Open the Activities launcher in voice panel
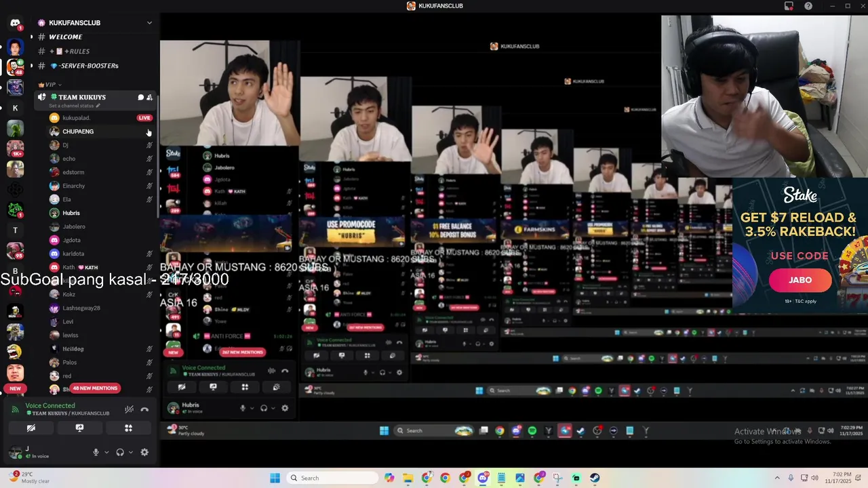 pyautogui.click(x=128, y=428)
